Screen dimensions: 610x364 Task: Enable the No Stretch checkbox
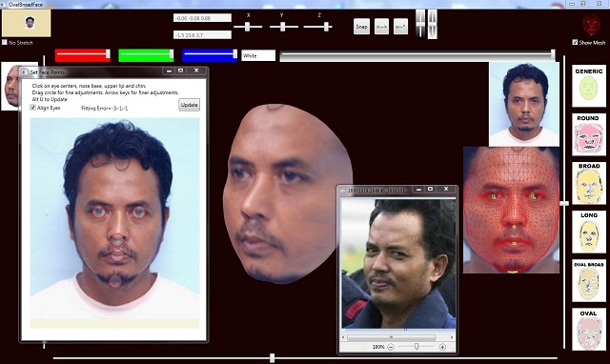pos(5,42)
